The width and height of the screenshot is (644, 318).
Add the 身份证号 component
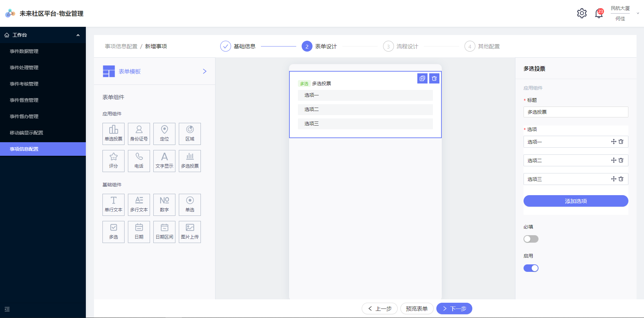[139, 134]
